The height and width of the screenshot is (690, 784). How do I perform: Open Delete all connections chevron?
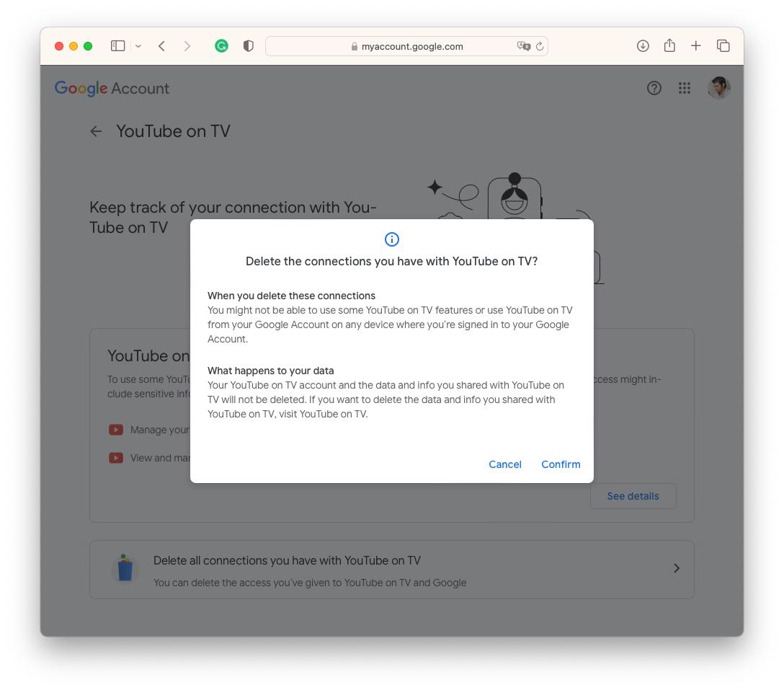pos(676,568)
